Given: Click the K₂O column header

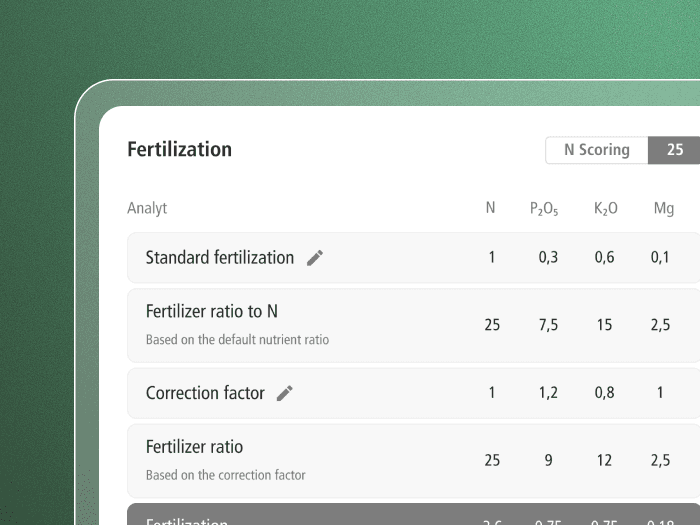Looking at the screenshot, I should pos(606,209).
